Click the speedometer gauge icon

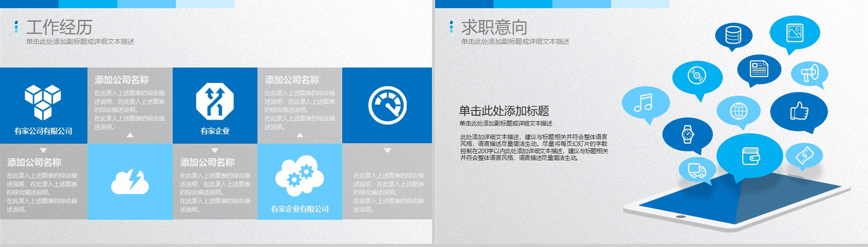coord(387,105)
